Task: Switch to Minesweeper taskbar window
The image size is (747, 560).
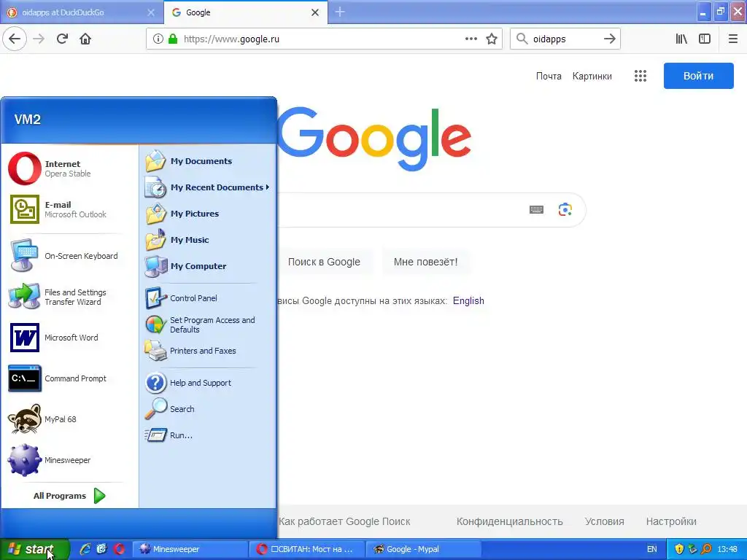Action: [x=190, y=549]
